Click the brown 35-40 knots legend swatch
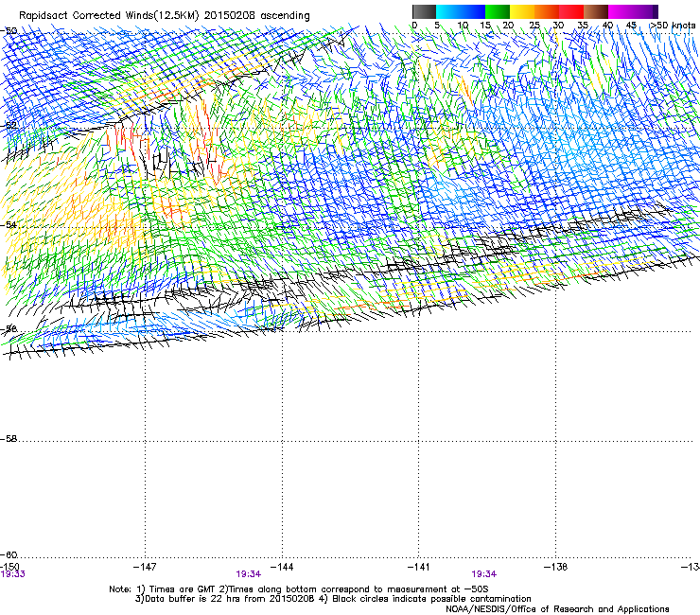The height and width of the screenshot is (615, 700). tap(596, 11)
